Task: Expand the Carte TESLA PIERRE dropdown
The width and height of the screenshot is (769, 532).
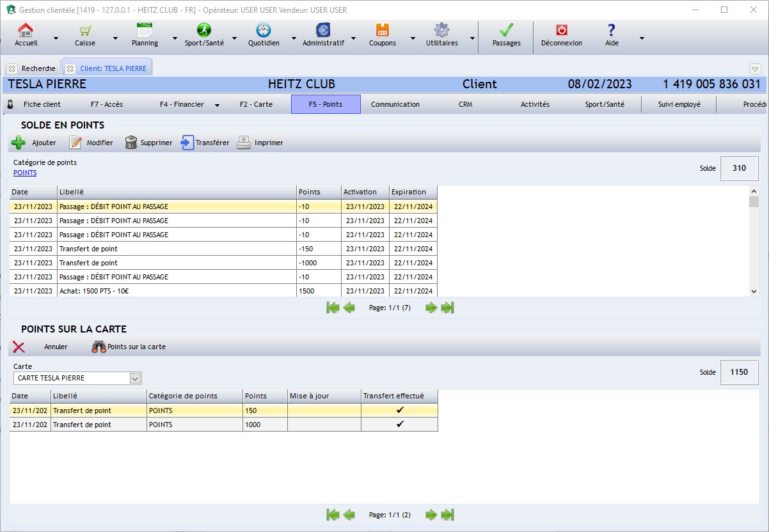Action: point(135,378)
